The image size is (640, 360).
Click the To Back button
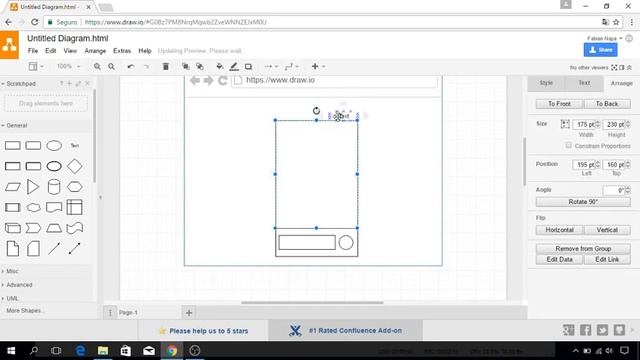pyautogui.click(x=607, y=104)
